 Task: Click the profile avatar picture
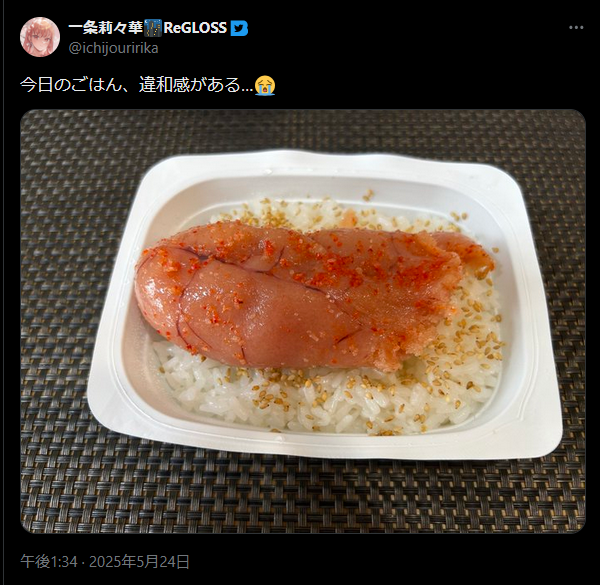click(x=40, y=37)
